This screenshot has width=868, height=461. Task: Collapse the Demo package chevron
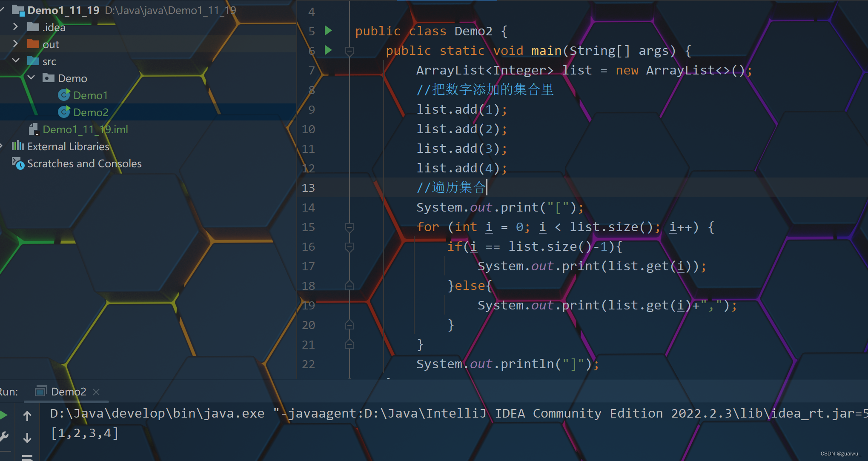[x=31, y=78]
